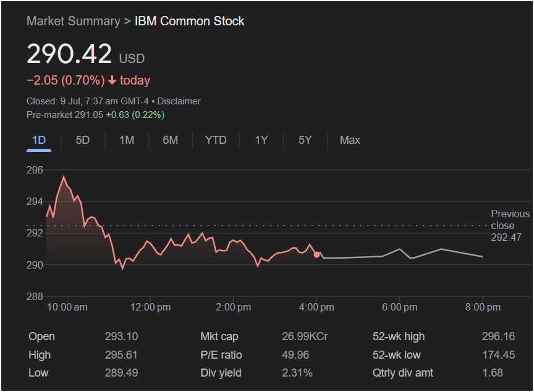The height and width of the screenshot is (392, 534).
Task: Click the 6:00 pm time axis label
Action: click(399, 307)
